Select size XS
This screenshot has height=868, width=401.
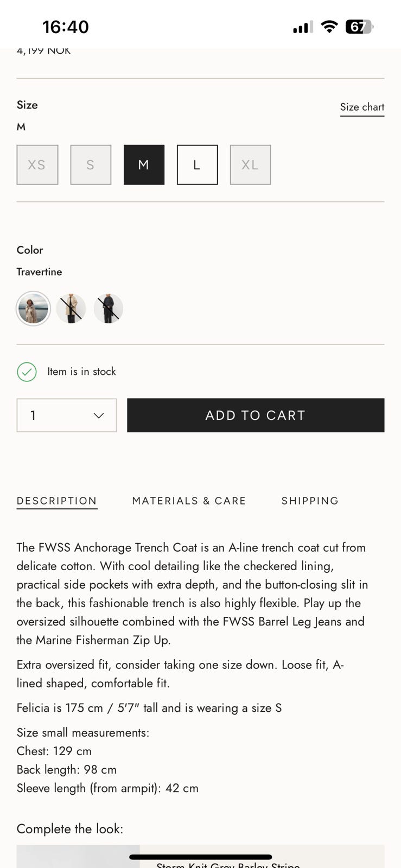point(37,165)
